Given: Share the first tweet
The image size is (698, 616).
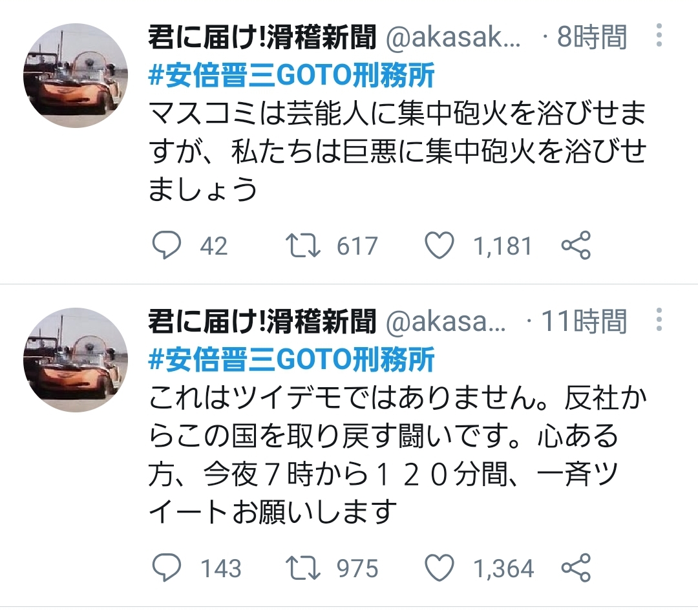Looking at the screenshot, I should point(576,246).
